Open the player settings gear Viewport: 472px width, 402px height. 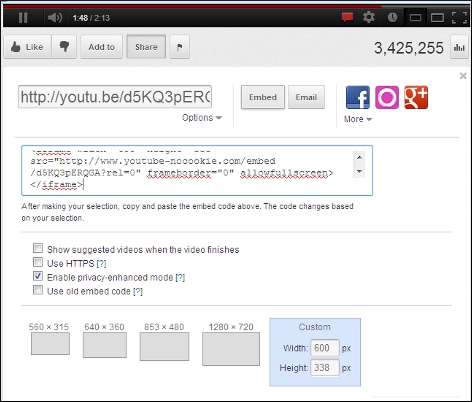click(368, 17)
